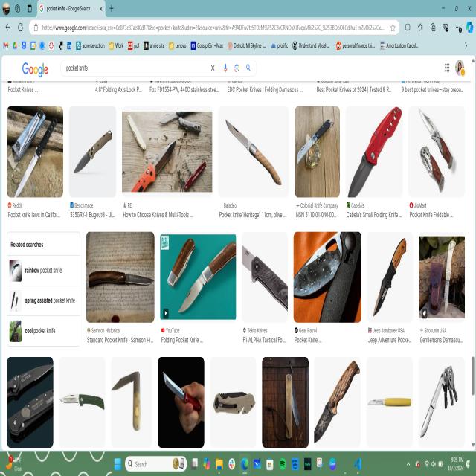Open the split screen view icon

pyautogui.click(x=408, y=28)
